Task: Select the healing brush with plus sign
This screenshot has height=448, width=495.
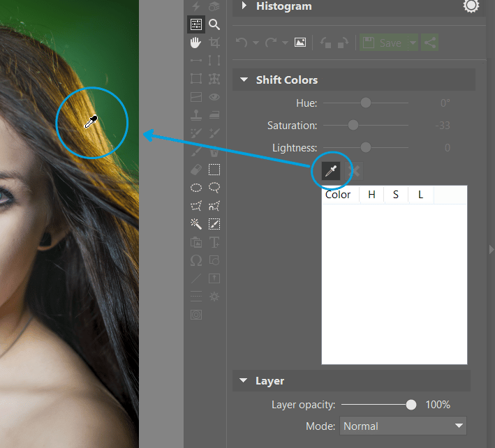Action: point(214,133)
